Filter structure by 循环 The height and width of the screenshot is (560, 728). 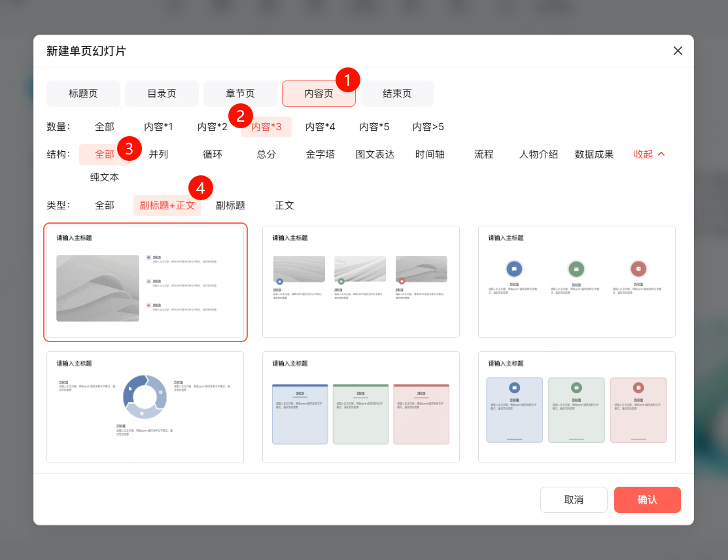[212, 154]
